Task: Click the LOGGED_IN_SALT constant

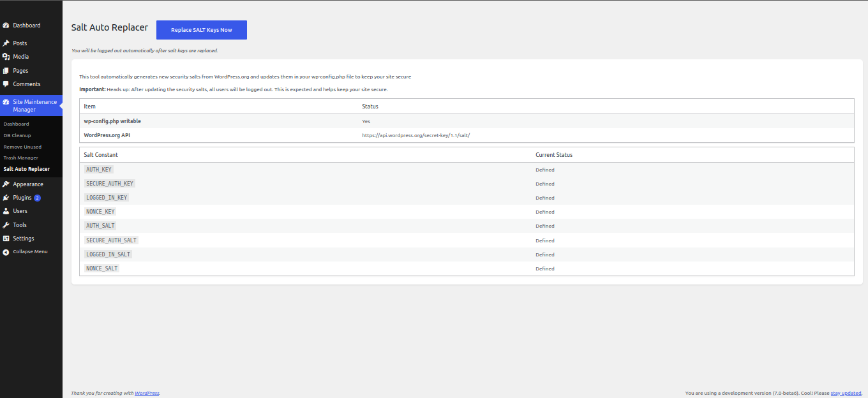Action: [x=108, y=254]
